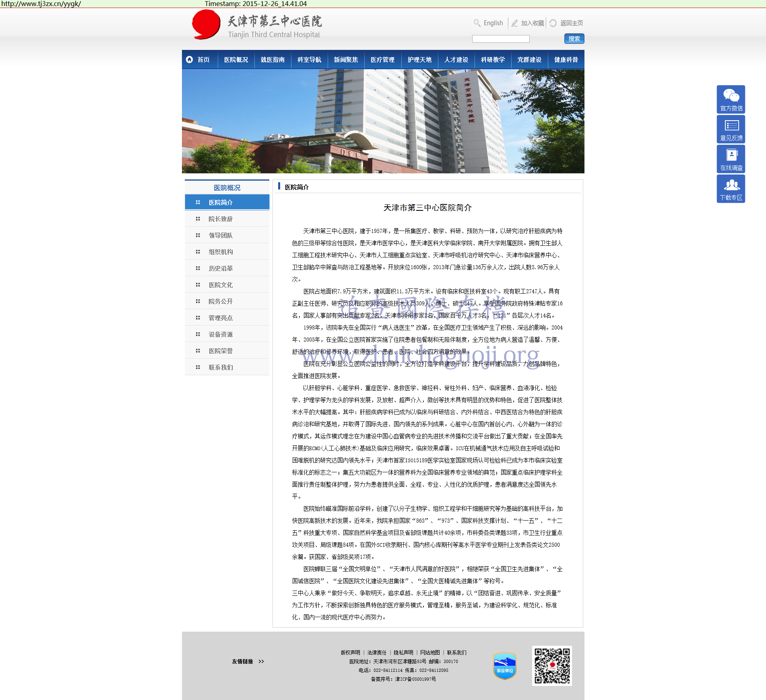Open the 科室导航 navigation menu
Screen dimensions: 766x700
point(309,60)
